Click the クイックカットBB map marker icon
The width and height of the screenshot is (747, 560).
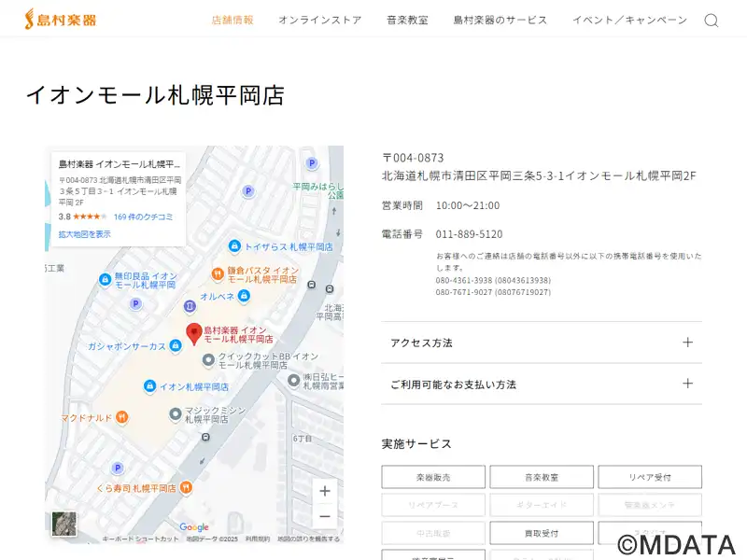pos(208,360)
